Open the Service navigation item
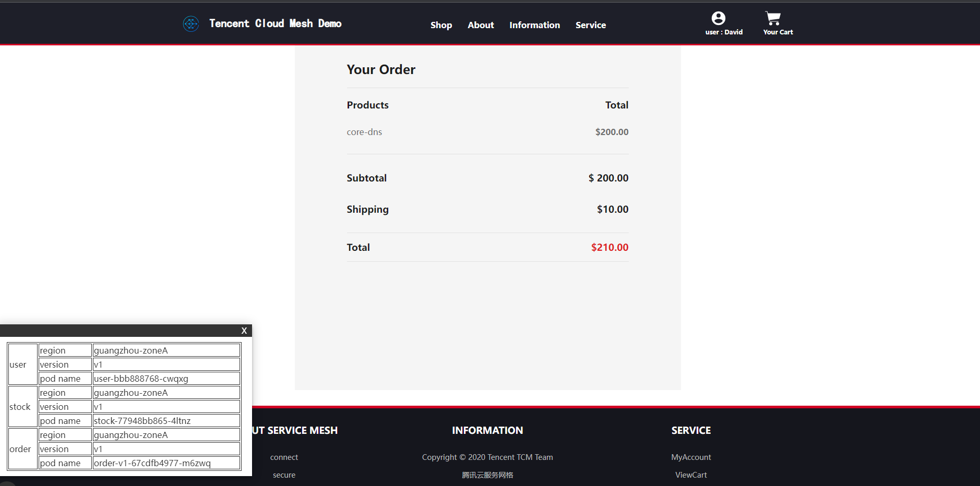This screenshot has width=980, height=486. click(x=591, y=25)
